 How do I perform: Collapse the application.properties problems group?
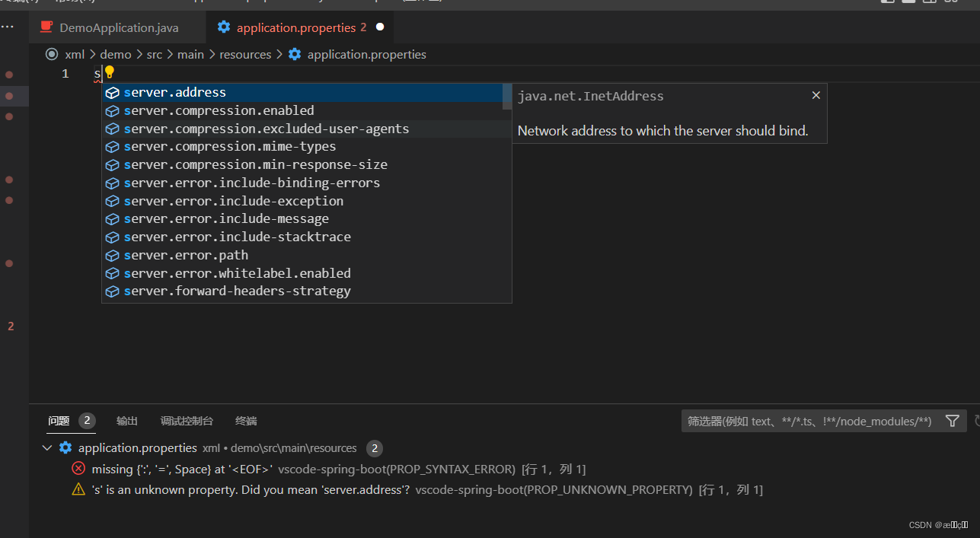(47, 448)
